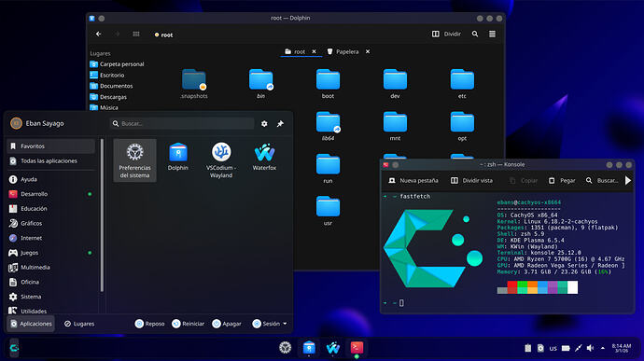Switch to Aplicaciones view in launcher
The image size is (644, 361).
click(x=31, y=324)
